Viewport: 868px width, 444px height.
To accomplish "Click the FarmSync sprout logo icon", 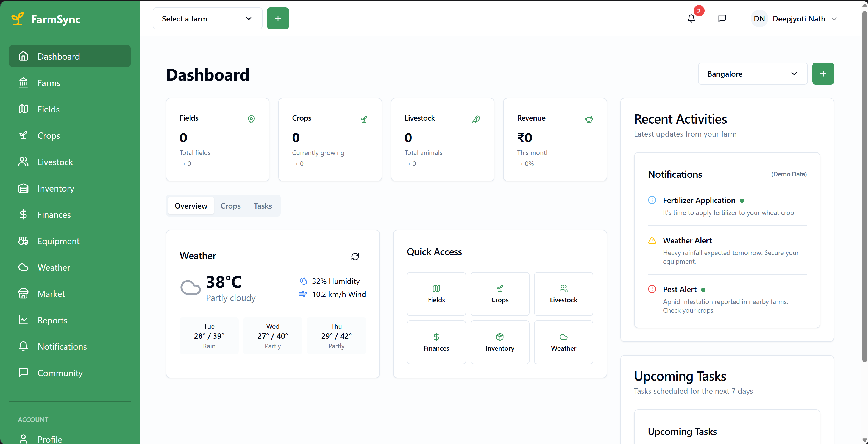I will coord(18,19).
